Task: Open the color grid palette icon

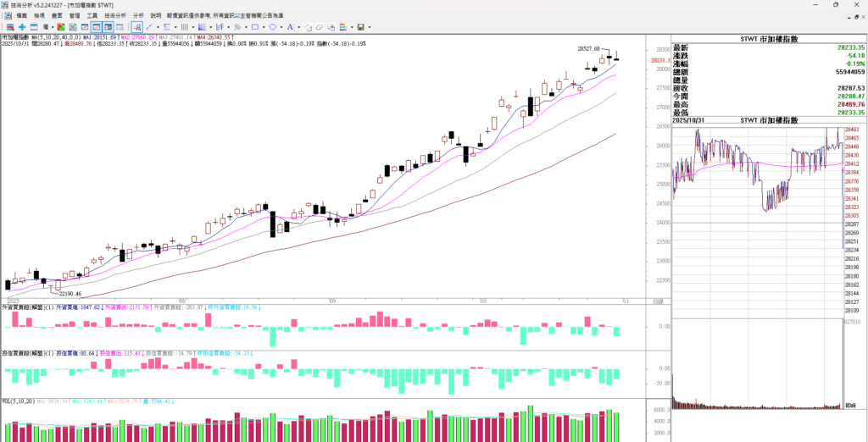Action: point(344,27)
